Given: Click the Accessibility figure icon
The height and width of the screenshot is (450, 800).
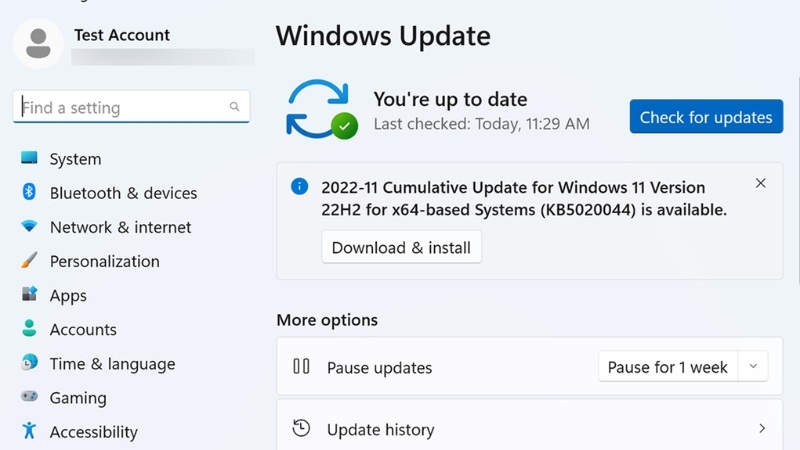Looking at the screenshot, I should tap(29, 431).
